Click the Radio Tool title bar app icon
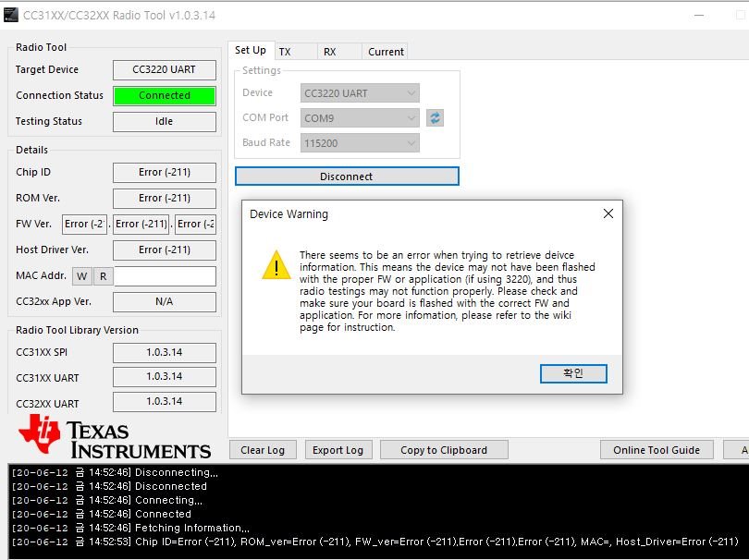The width and height of the screenshot is (749, 560). point(10,15)
